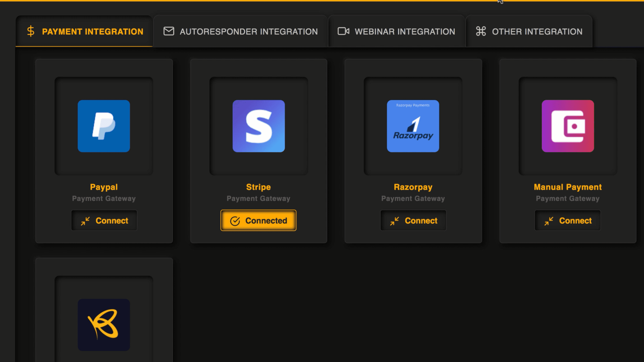Screen dimensions: 644x362
Task: Connect the Razorpay payment gateway
Action: pos(413,220)
